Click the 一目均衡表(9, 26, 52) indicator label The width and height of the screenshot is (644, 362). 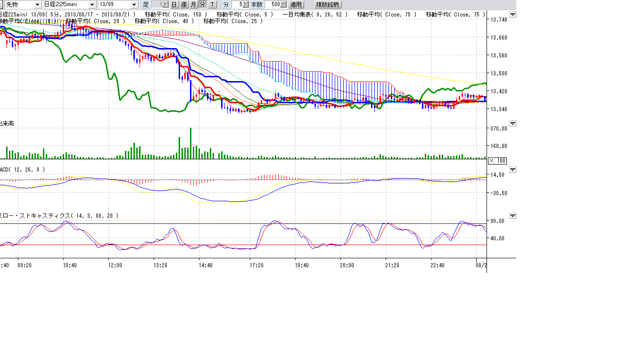point(315,15)
